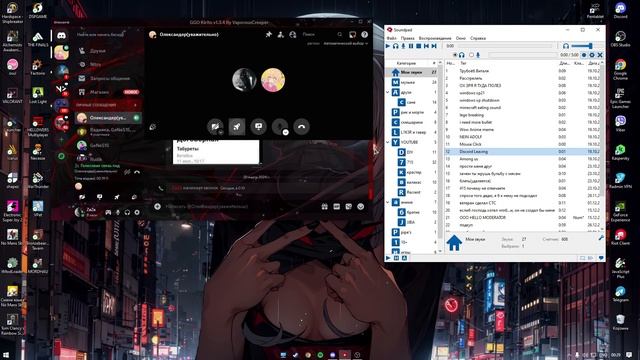Open the Справка menu in Soundpad
640x360 pixels.
pos(478,38)
